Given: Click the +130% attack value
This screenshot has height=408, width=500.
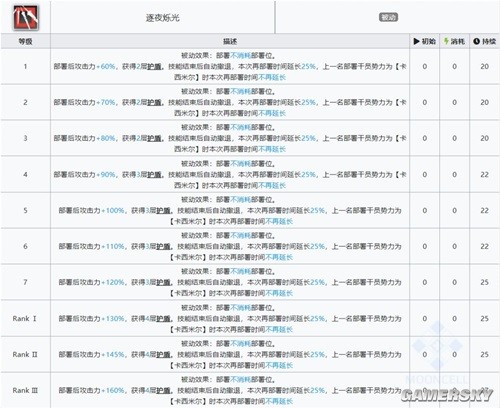Looking at the screenshot, I should (x=113, y=319).
